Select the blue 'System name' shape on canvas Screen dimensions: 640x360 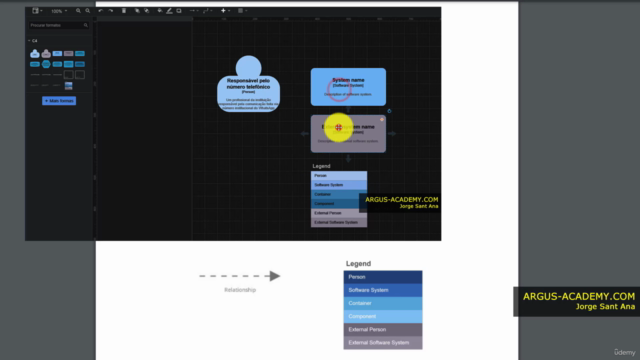tap(348, 87)
